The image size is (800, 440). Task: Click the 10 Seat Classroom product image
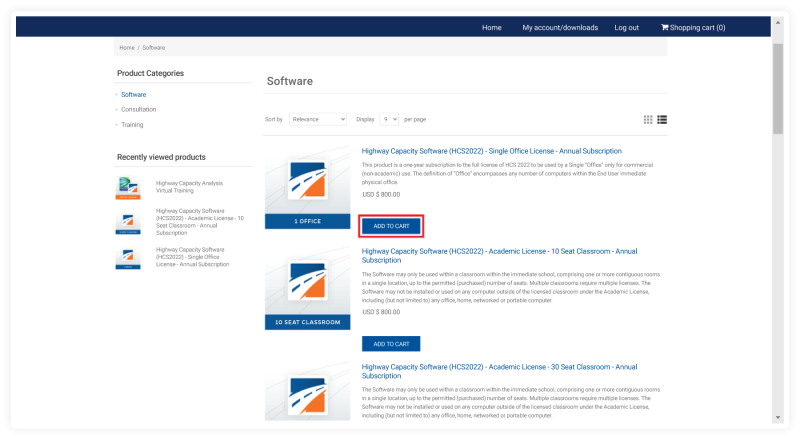tap(307, 286)
